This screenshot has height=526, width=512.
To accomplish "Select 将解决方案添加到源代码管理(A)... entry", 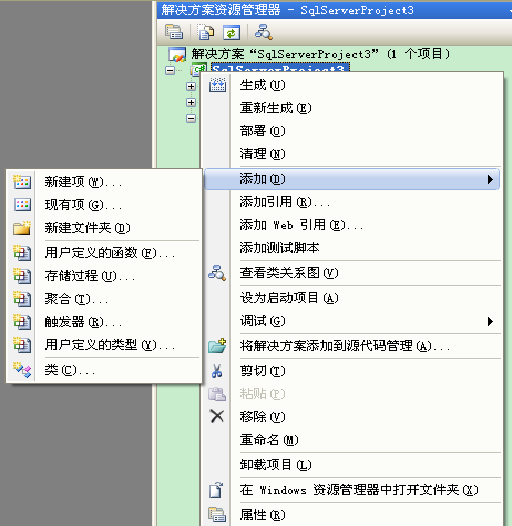I will [x=352, y=346].
